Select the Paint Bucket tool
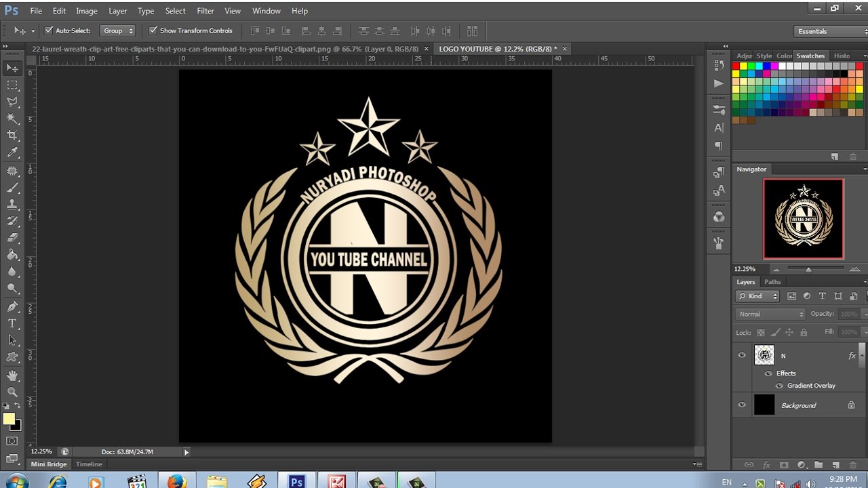Screen dimensions: 868x488 click(x=12, y=255)
